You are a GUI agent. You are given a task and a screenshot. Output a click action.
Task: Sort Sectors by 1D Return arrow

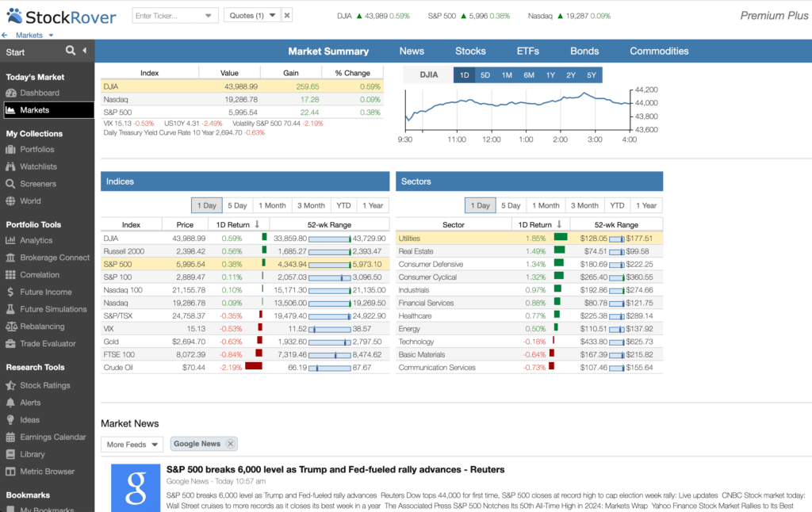pyautogui.click(x=559, y=224)
